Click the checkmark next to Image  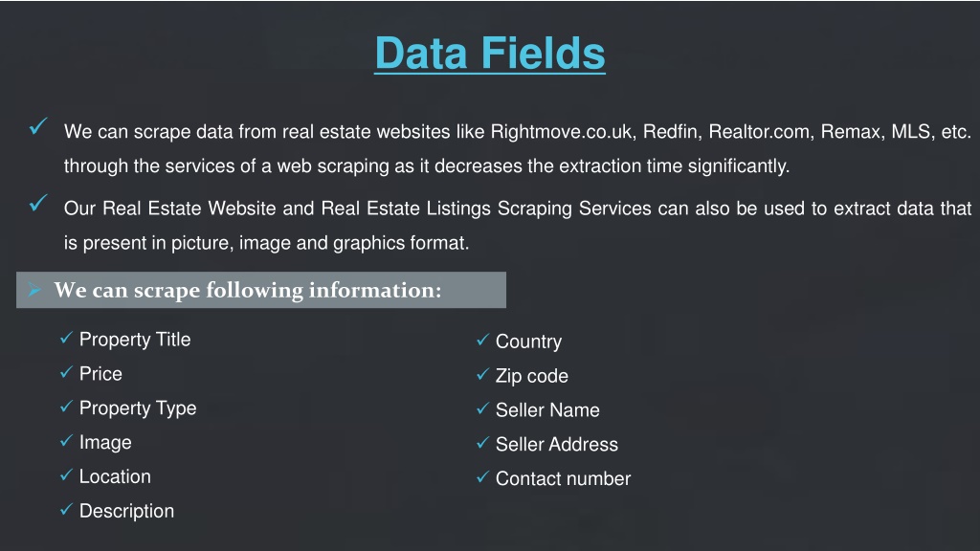point(66,441)
